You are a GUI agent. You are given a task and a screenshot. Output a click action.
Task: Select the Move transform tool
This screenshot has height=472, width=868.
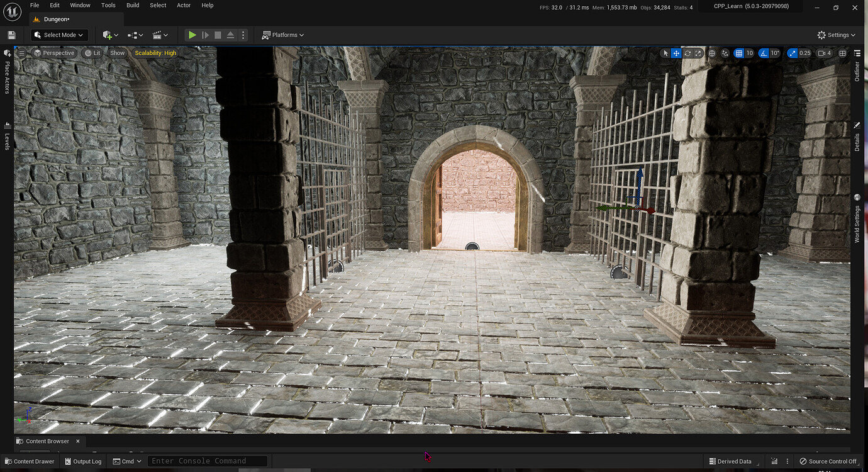coord(676,53)
